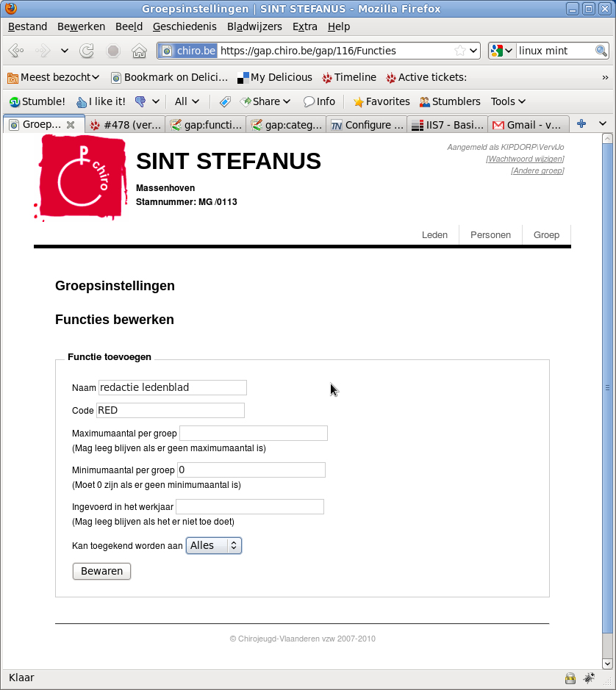
Task: Open the Meest bezocht bookmarks folder
Action: tap(53, 77)
